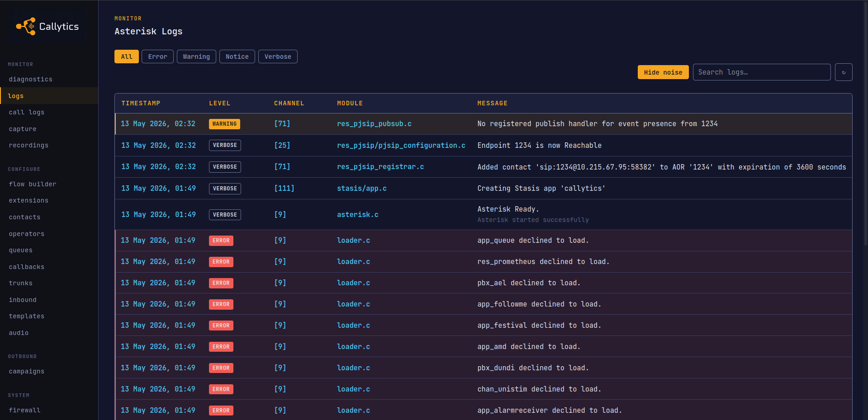This screenshot has width=868, height=420.
Task: Click the Search logs input field
Action: coord(762,72)
